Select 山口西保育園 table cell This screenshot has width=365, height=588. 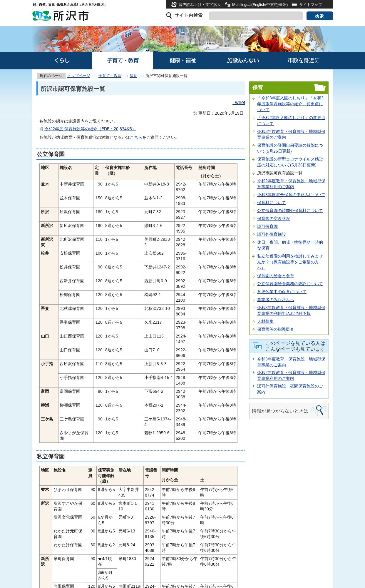click(x=76, y=339)
